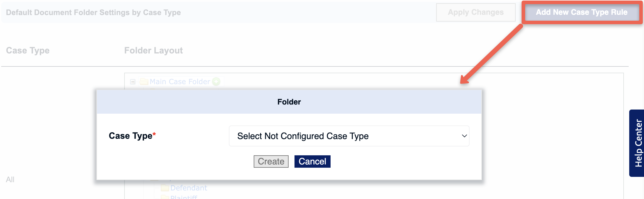This screenshot has width=644, height=199.
Task: Click Add New Case Type Rule button
Action: point(582,12)
